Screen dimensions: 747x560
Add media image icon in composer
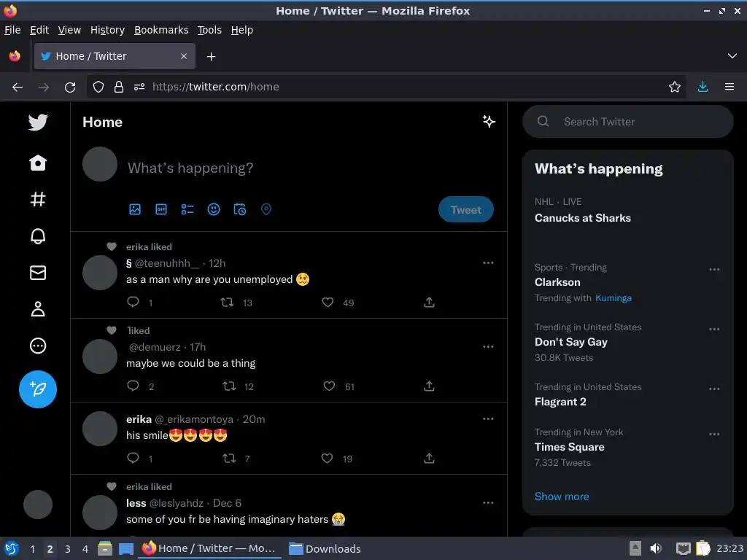pos(135,209)
